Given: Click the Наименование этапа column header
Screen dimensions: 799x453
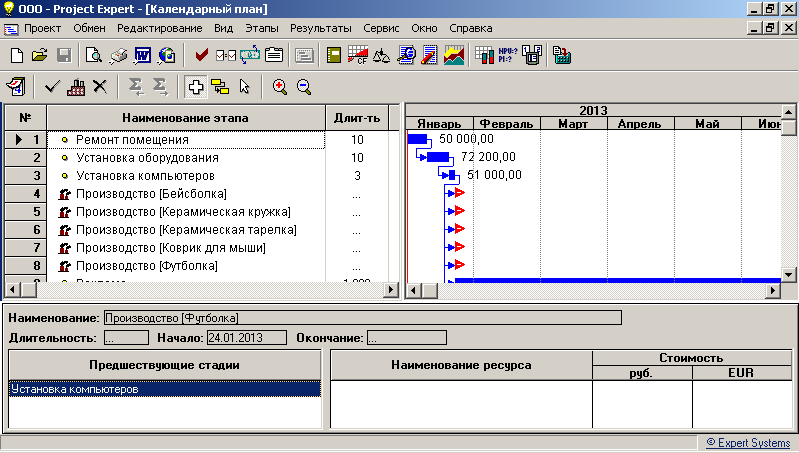Looking at the screenshot, I should point(186,121).
